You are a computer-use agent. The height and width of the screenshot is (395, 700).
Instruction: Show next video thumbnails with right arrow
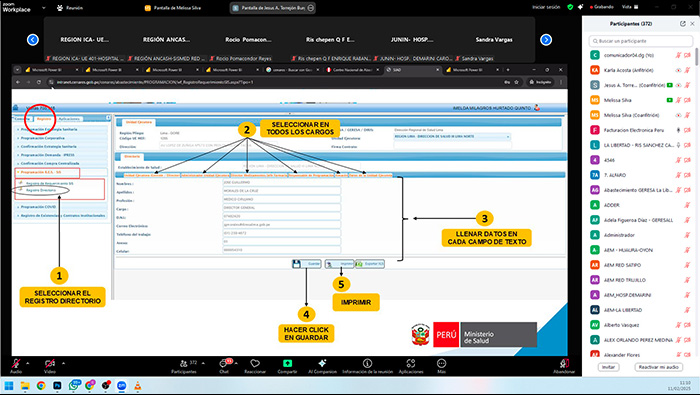point(546,40)
